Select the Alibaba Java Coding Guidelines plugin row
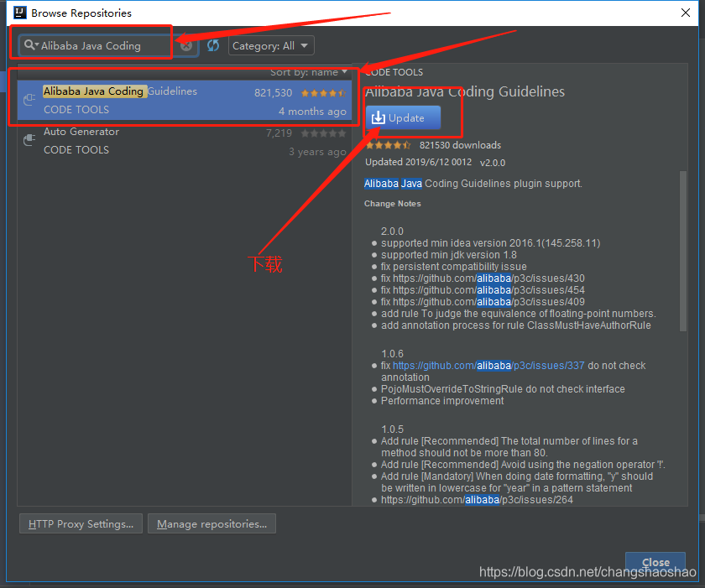The height and width of the screenshot is (588, 705). tap(185, 101)
